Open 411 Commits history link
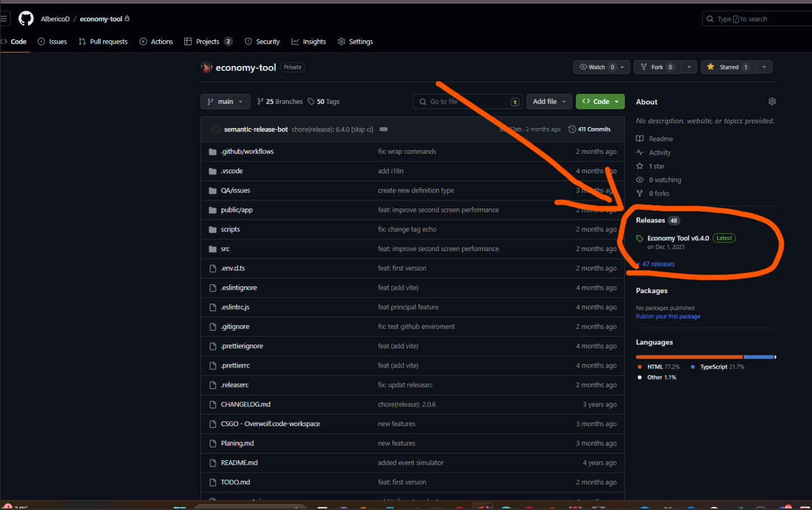This screenshot has height=510, width=812. (x=589, y=129)
